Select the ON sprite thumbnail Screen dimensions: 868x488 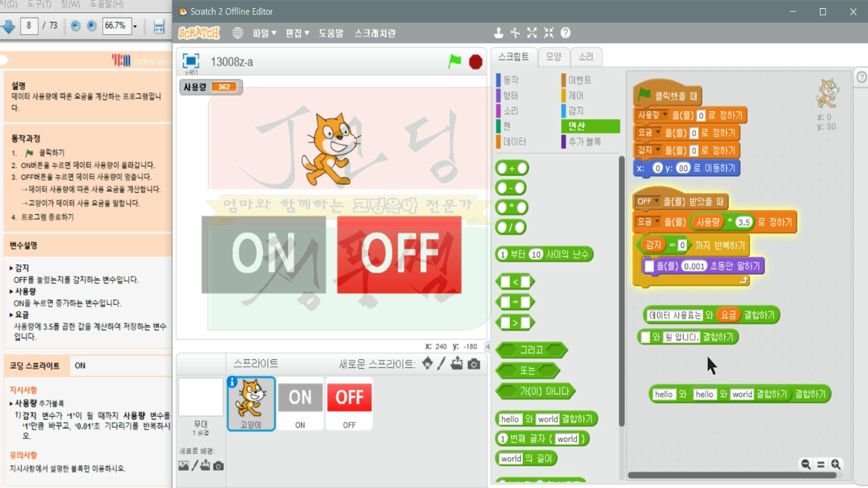[300, 403]
